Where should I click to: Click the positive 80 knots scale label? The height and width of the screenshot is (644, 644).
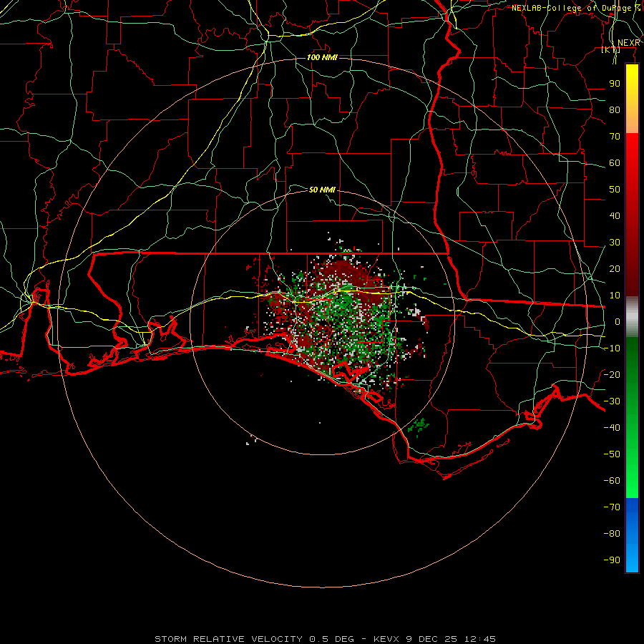tap(615, 110)
